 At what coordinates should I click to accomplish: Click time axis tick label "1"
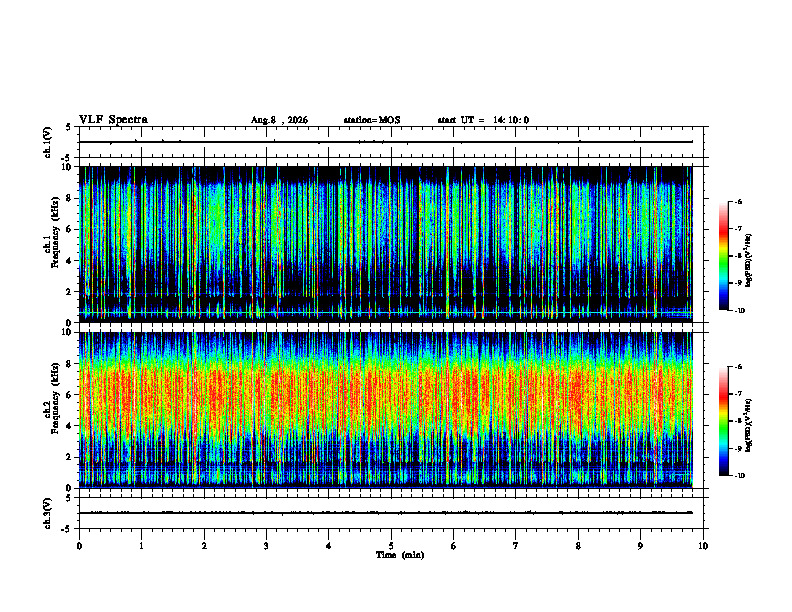tap(141, 546)
